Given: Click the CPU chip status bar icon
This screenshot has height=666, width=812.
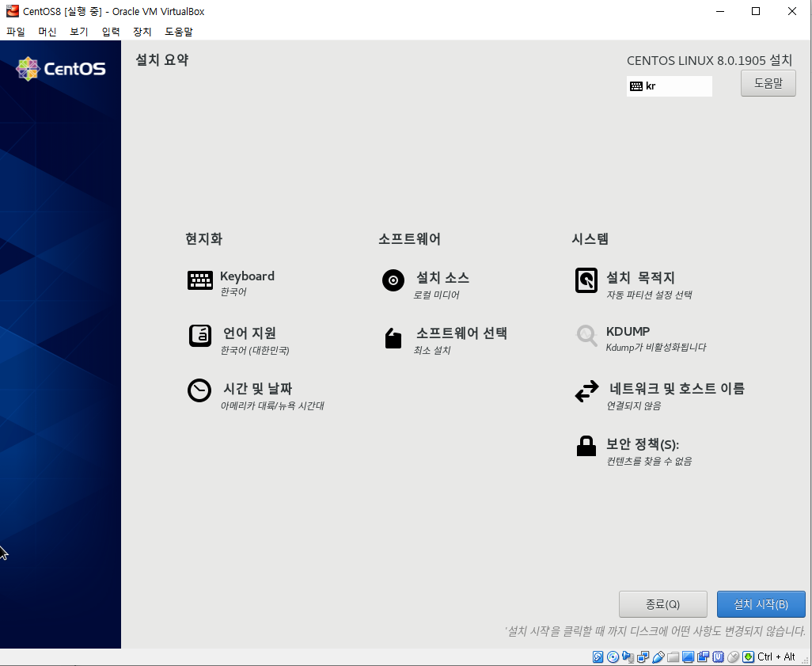Looking at the screenshot, I should [719, 656].
